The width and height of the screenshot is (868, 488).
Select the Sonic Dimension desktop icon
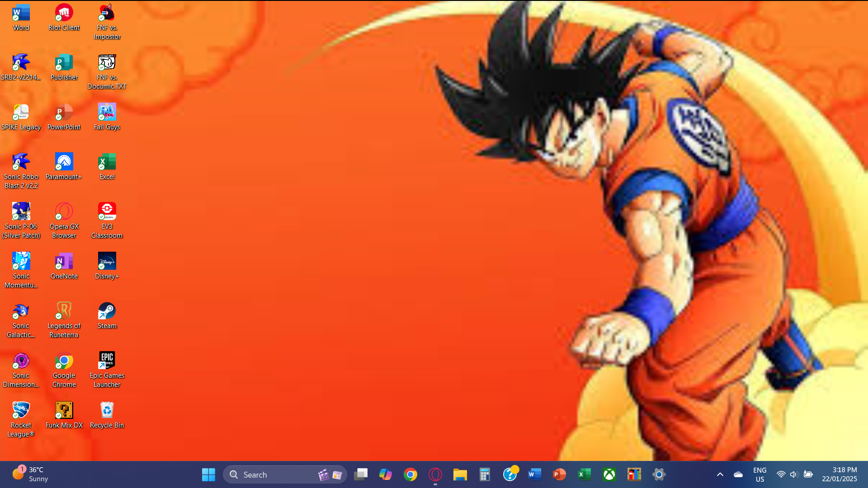click(21, 371)
